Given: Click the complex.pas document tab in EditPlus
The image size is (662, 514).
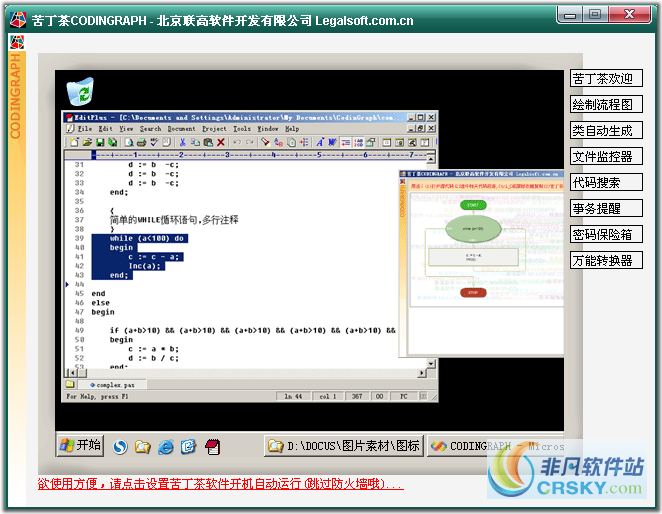Looking at the screenshot, I should tap(113, 385).
